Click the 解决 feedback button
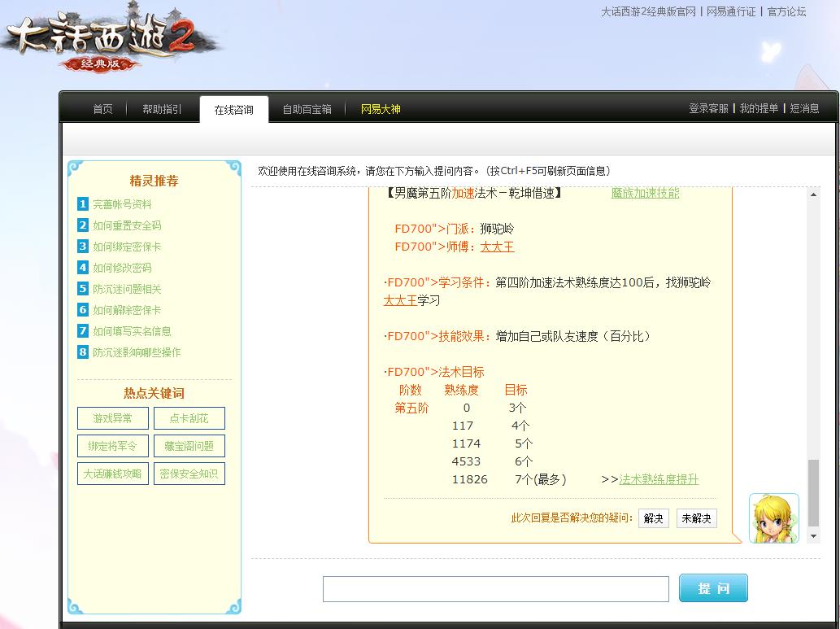Image resolution: width=840 pixels, height=629 pixels. (x=653, y=518)
